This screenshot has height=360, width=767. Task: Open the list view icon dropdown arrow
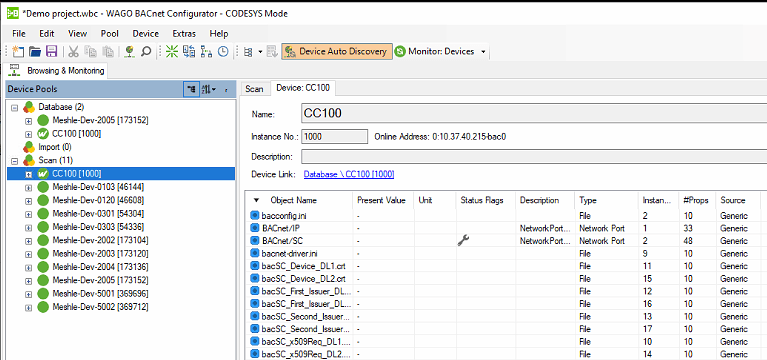click(x=261, y=52)
